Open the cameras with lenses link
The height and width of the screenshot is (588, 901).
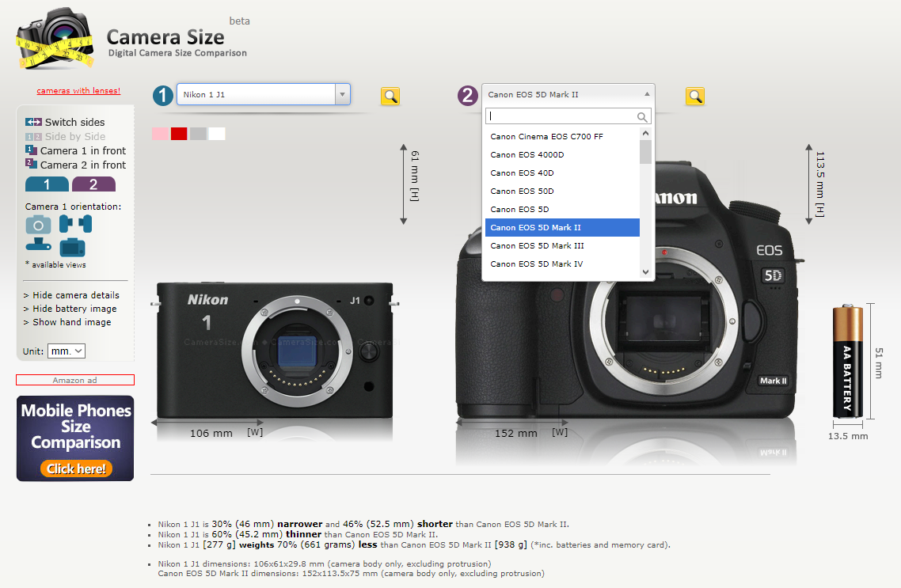(x=78, y=91)
